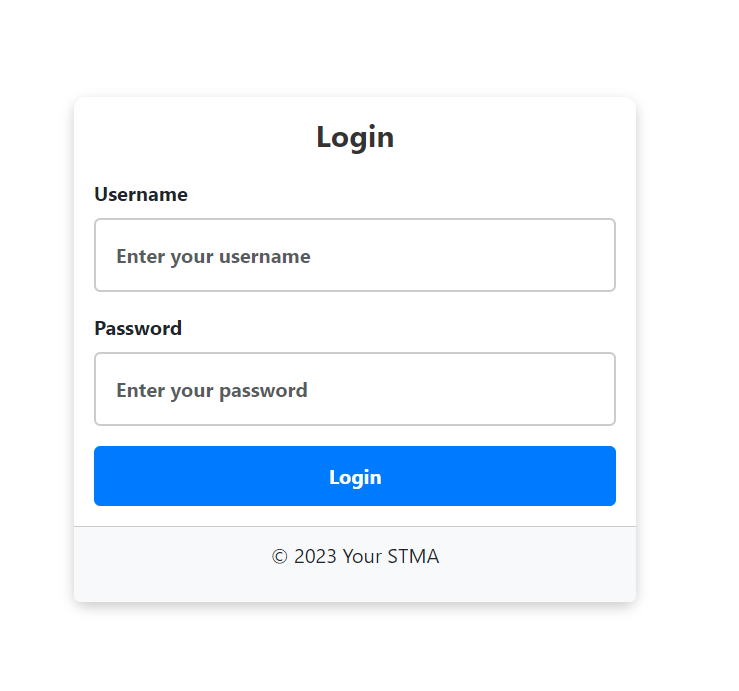The width and height of the screenshot is (739, 691).
Task: Click the 'Enter your username' placeholder text
Action: [x=213, y=256]
